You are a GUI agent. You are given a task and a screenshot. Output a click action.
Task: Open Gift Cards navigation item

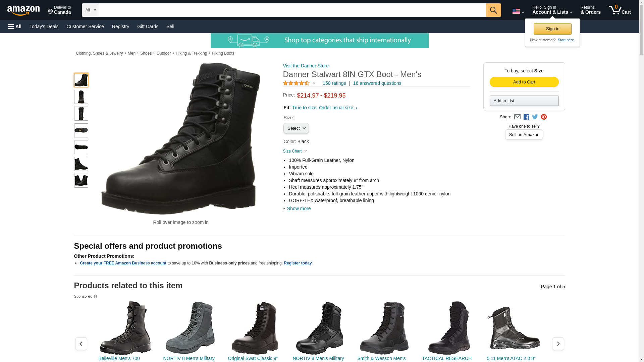coord(148,26)
